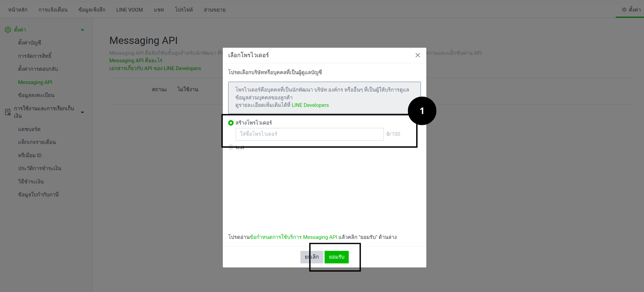Image resolution: width=644 pixels, height=292 pixels.
Task: Open แพ็กเกจรายเดือน in the sidebar
Action: pyautogui.click(x=37, y=142)
